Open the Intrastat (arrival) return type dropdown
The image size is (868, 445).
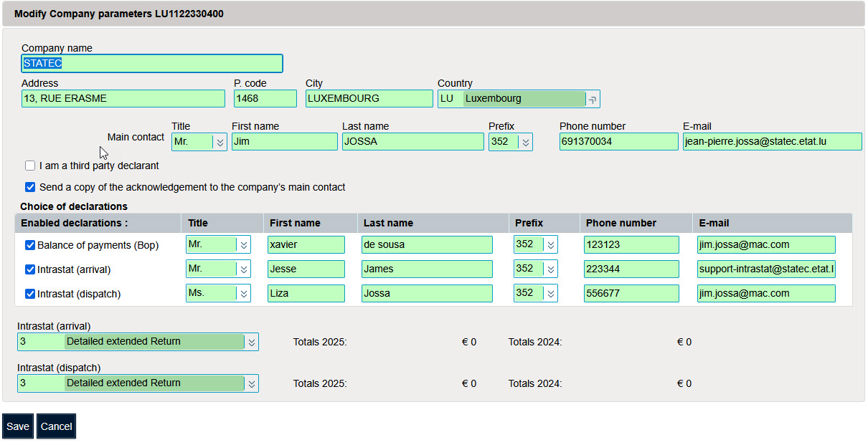click(x=252, y=342)
